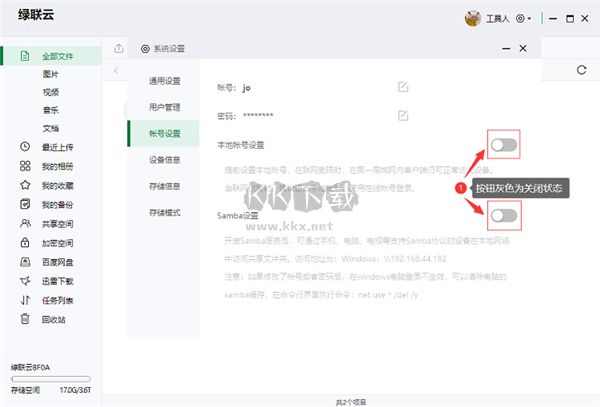Viewport: 600px width, 407px height.
Task: Open 共享空间 people icon
Action: pos(25,223)
